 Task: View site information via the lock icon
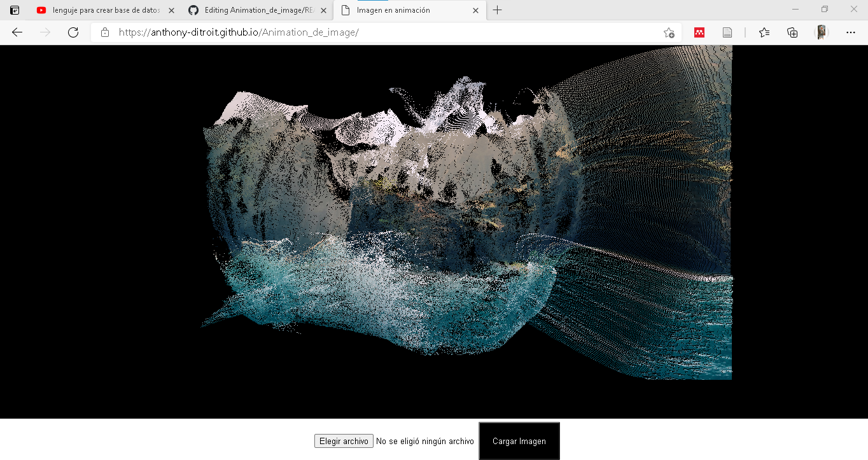[104, 32]
